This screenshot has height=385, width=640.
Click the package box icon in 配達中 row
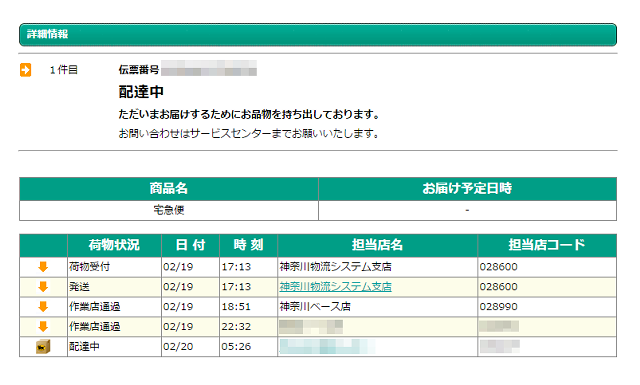(x=43, y=347)
